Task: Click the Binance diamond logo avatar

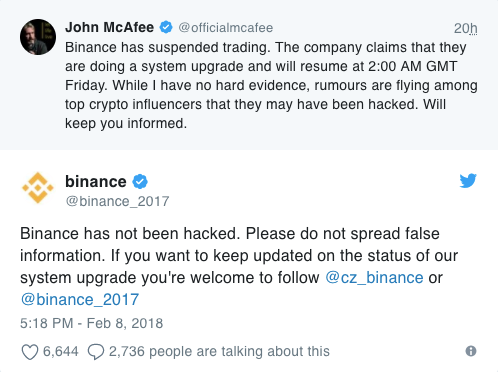Action: [x=38, y=188]
